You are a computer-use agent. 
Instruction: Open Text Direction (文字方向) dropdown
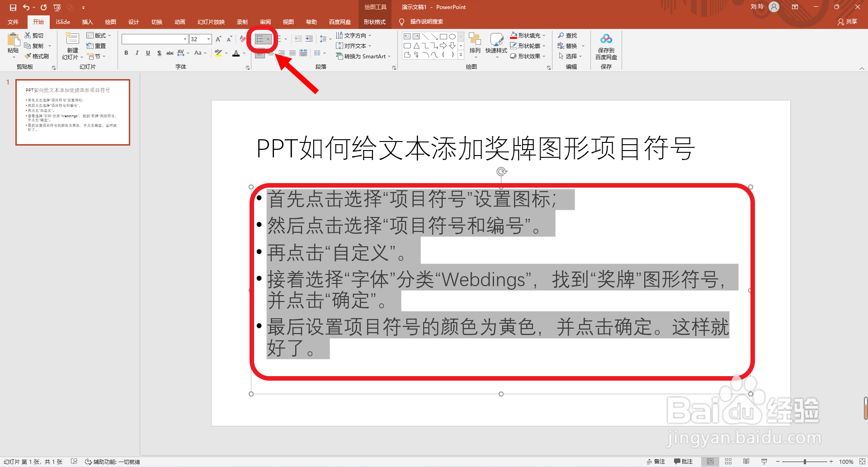click(x=353, y=35)
